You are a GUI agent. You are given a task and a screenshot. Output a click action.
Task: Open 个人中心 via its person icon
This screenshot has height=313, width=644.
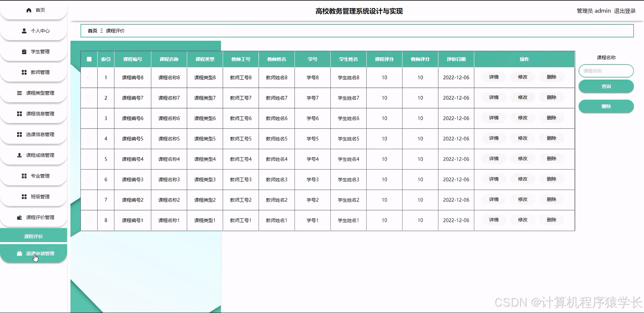point(24,31)
